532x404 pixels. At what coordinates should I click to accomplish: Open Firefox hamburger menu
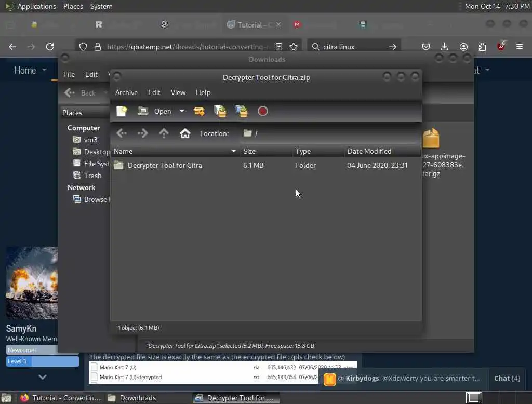click(520, 47)
